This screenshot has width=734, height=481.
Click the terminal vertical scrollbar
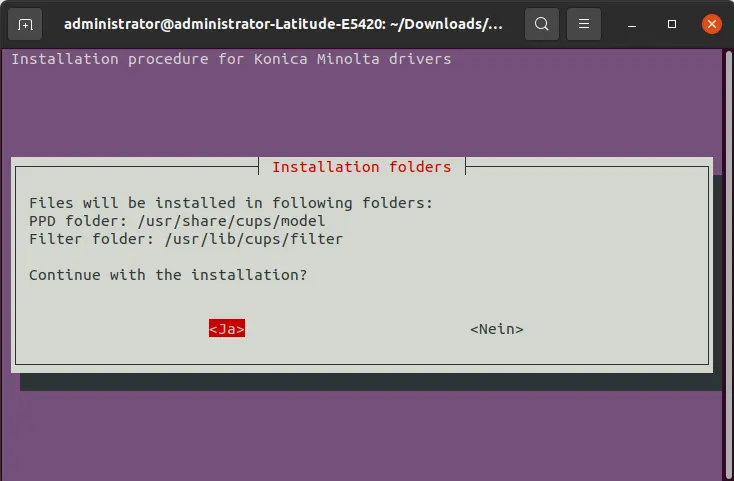pyautogui.click(x=729, y=265)
